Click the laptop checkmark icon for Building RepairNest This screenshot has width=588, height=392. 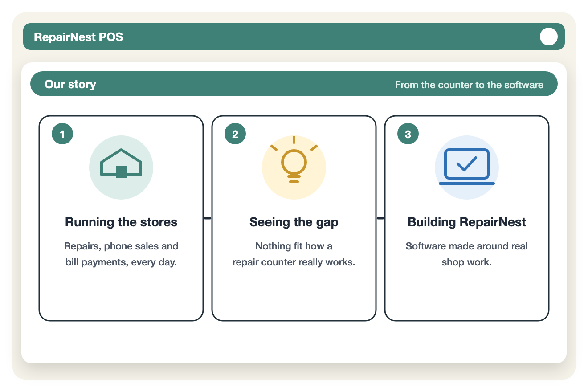click(467, 167)
